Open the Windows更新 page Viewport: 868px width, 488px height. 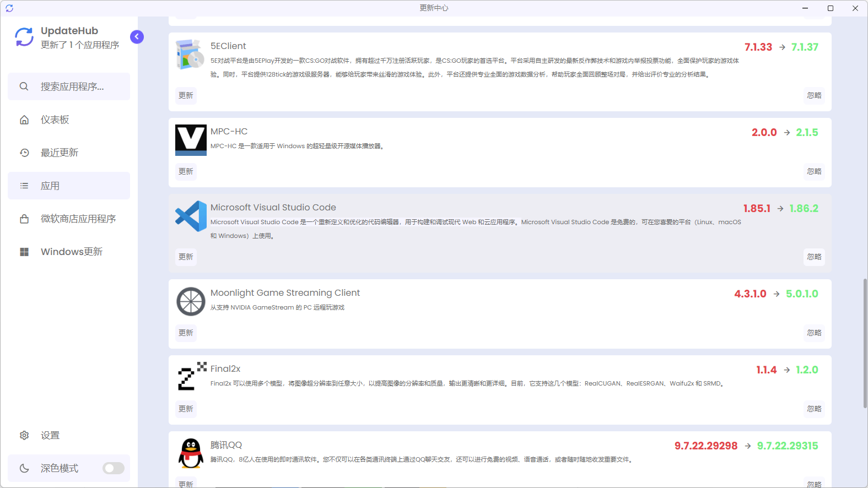[x=69, y=252]
